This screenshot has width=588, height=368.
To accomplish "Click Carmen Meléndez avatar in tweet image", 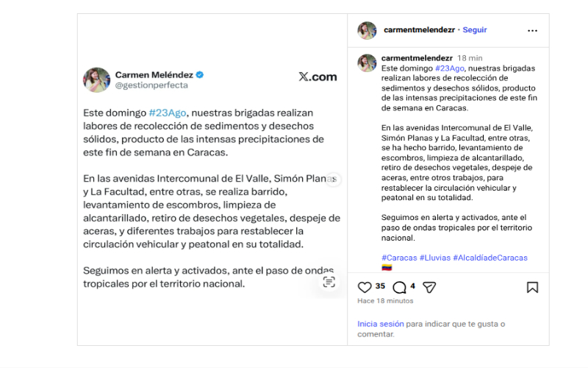I will (x=97, y=80).
